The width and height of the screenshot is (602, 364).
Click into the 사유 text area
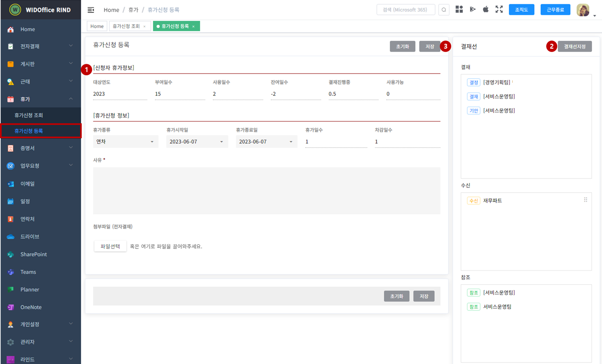[x=266, y=191]
